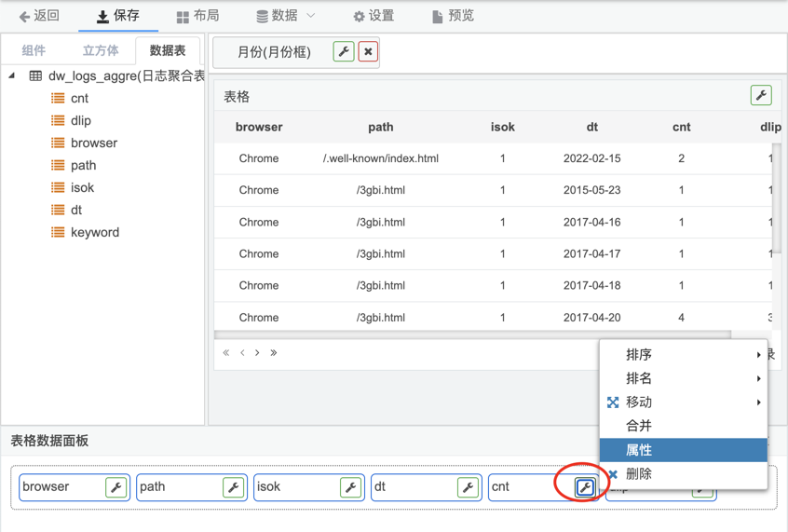Remove the 月份 filter with red X
The image size is (788, 532).
tap(368, 52)
